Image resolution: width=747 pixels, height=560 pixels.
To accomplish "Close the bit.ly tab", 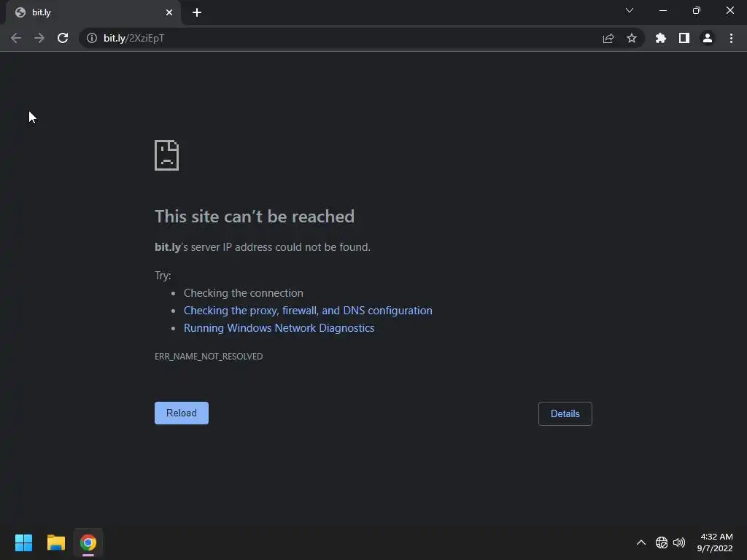I will click(169, 12).
